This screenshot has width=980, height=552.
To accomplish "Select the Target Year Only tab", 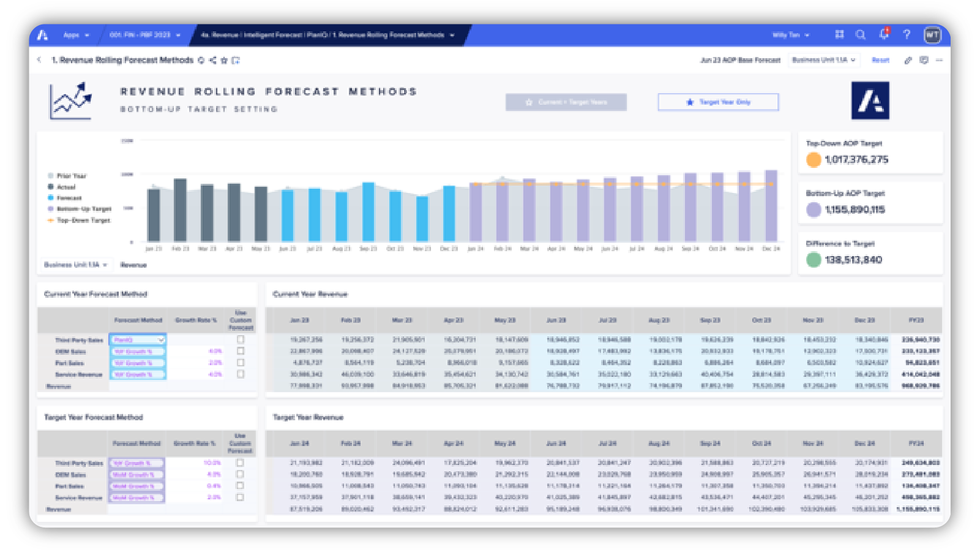I will [718, 102].
